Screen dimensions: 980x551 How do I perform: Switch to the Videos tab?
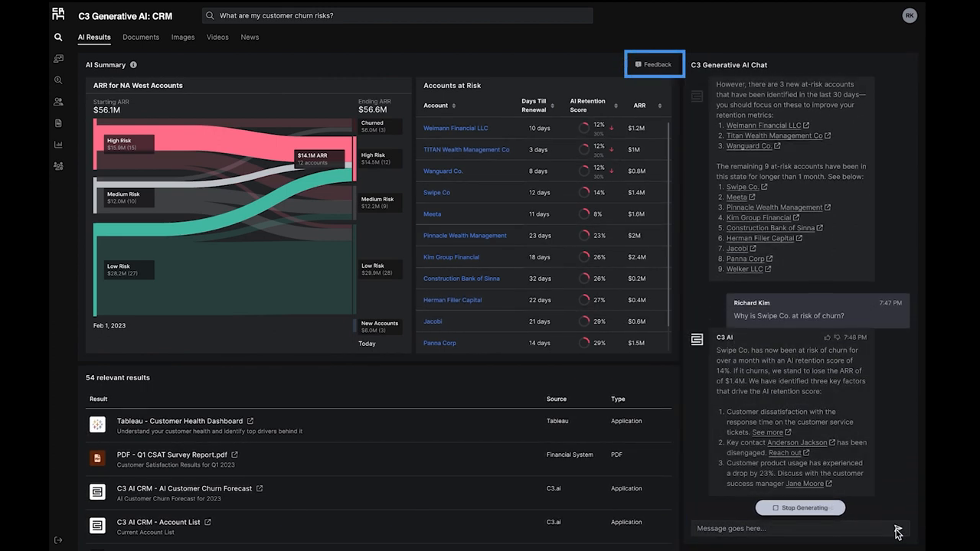[x=217, y=37]
